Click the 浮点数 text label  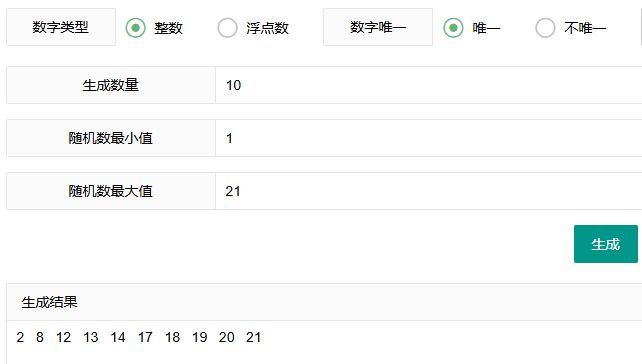pyautogui.click(x=267, y=28)
